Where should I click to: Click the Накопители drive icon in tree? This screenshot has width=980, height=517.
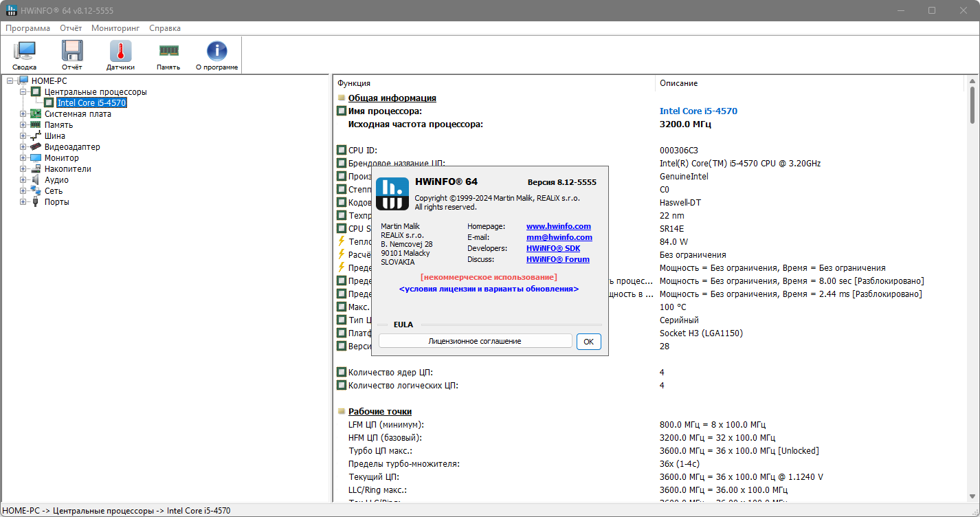tap(36, 169)
